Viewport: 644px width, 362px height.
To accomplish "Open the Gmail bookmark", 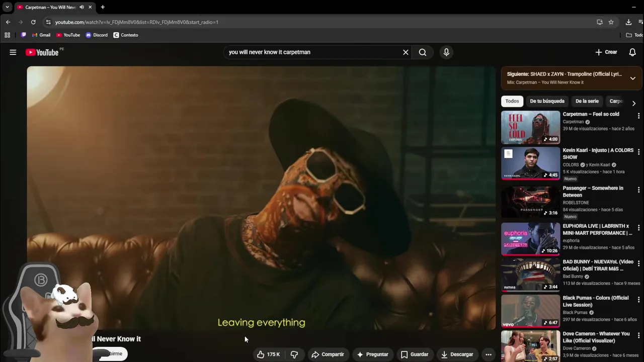I will click(41, 35).
